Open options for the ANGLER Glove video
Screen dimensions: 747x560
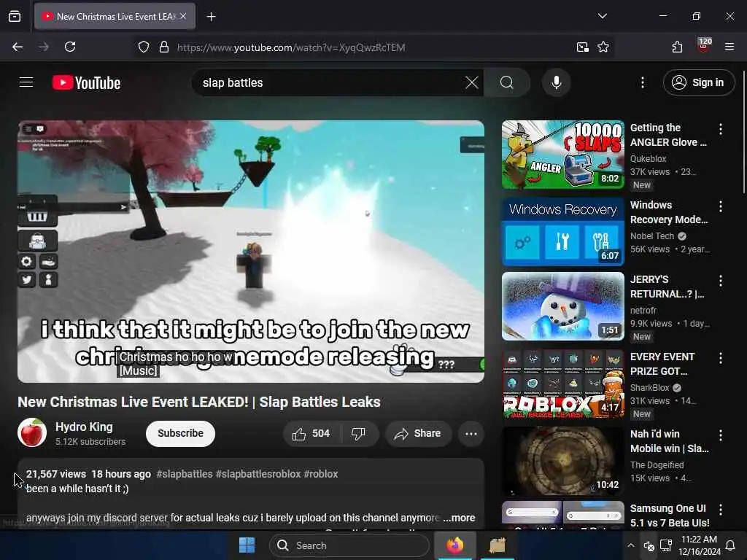tap(720, 128)
